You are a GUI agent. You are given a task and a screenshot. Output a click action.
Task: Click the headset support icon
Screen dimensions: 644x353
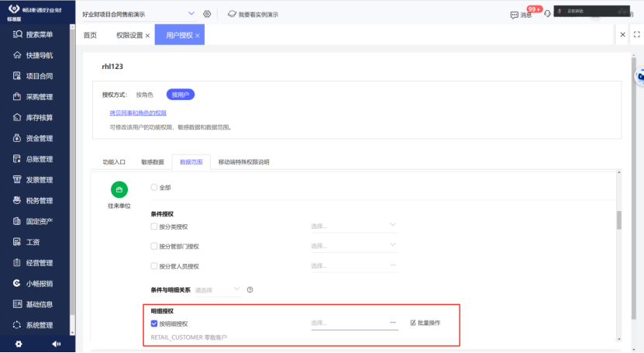pos(547,14)
